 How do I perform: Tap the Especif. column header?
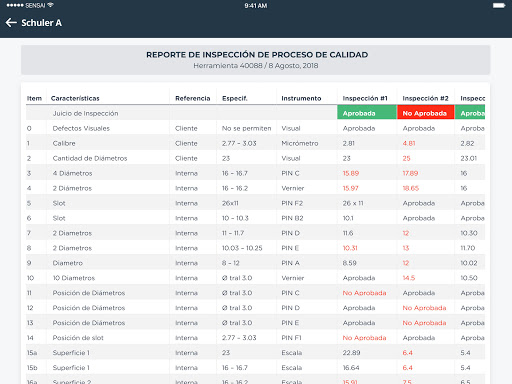point(235,98)
